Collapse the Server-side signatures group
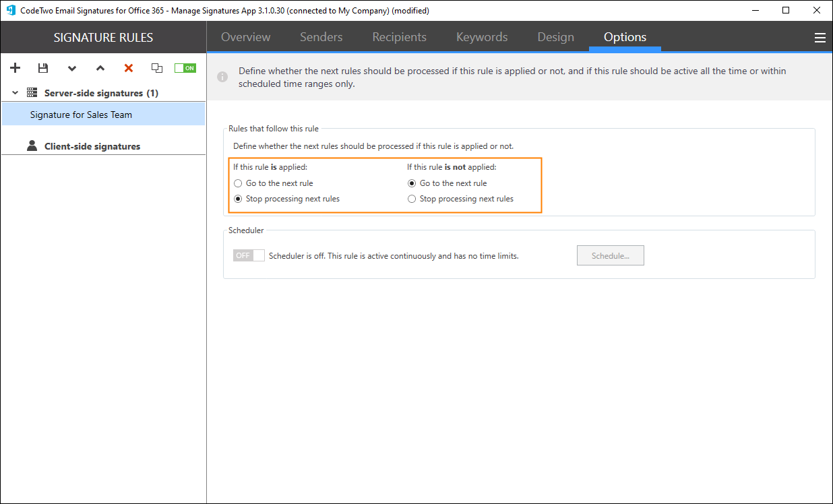 [x=15, y=93]
